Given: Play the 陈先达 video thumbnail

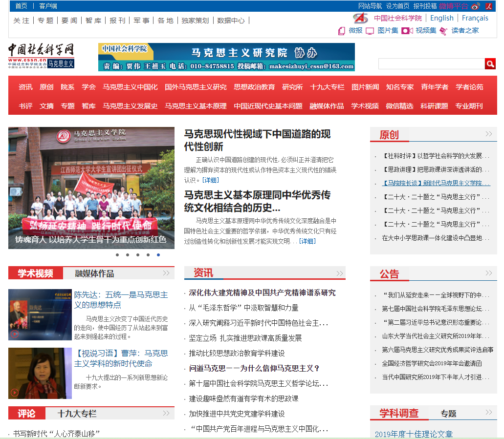Looking at the screenshot, I should click(40, 314).
